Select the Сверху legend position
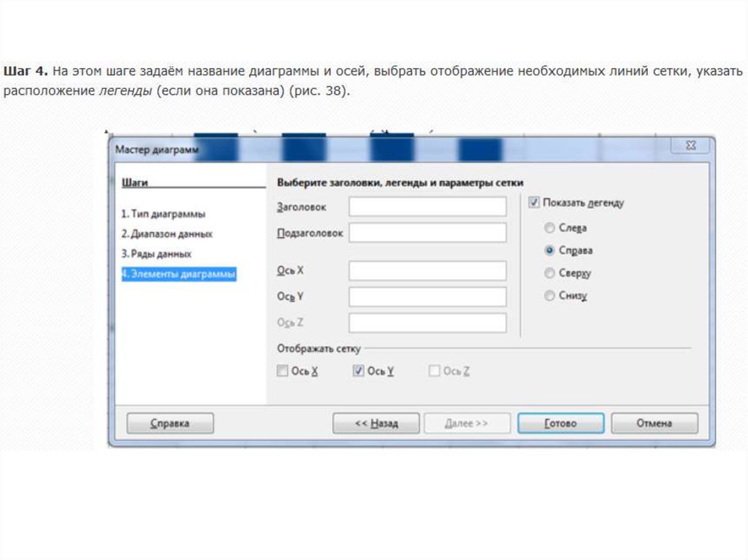 point(549,273)
